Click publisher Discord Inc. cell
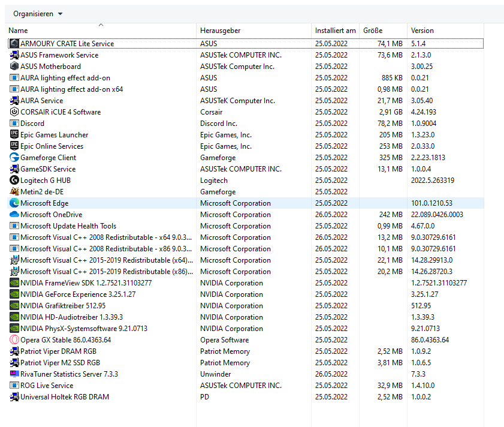This screenshot has height=427, width=504. coord(219,123)
